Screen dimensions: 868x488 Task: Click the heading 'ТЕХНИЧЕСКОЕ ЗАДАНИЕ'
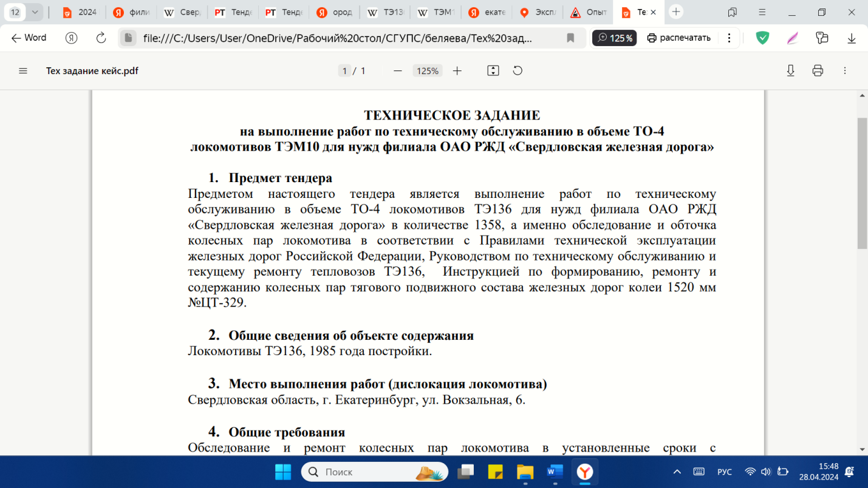(451, 115)
